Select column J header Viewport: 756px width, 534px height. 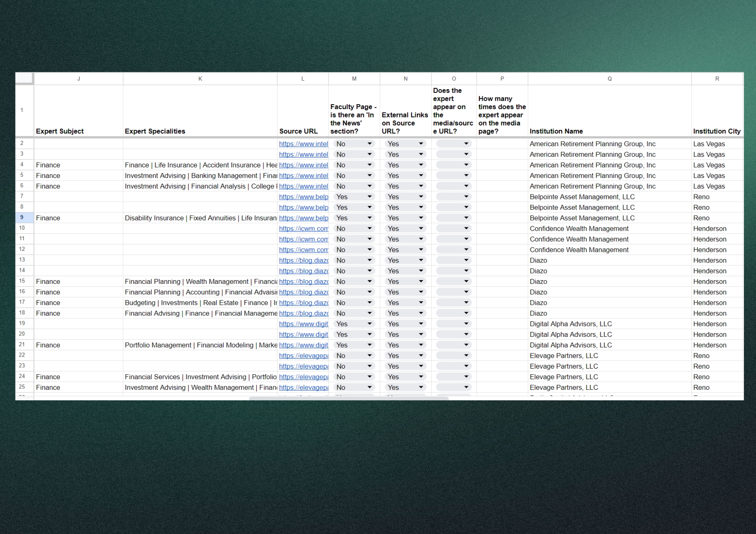(x=79, y=79)
